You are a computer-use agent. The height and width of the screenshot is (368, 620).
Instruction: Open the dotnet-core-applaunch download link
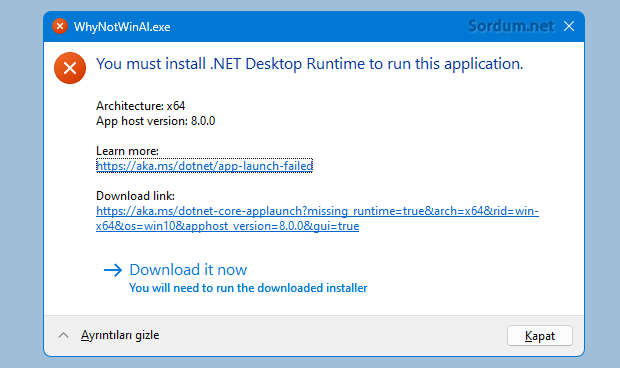(317, 218)
